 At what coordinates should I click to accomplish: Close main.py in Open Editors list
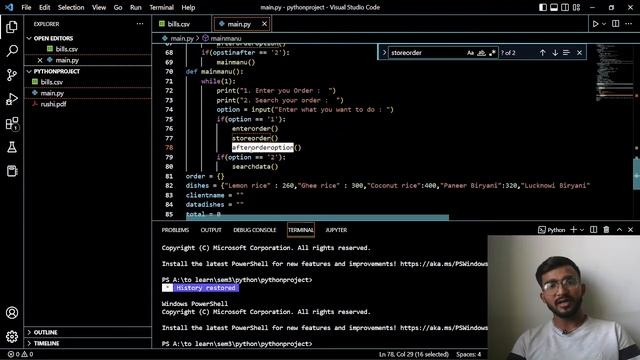(40, 60)
